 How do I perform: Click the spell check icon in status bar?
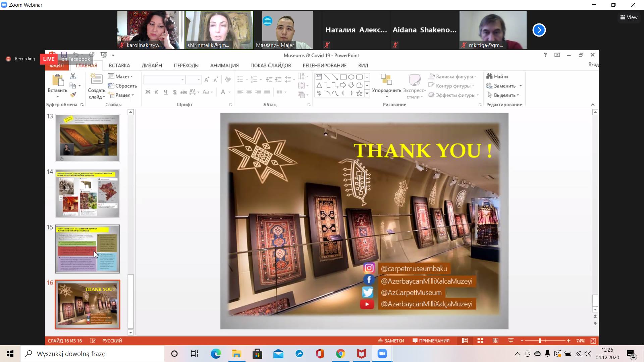93,341
